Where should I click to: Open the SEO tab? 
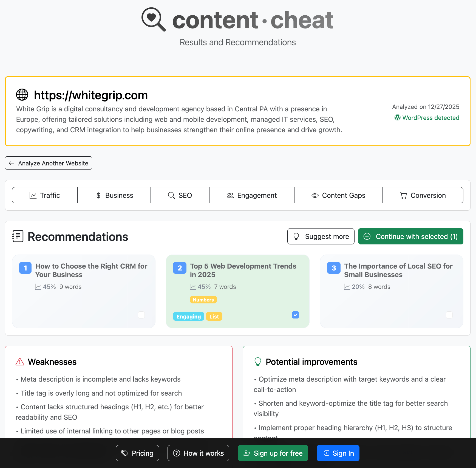(x=180, y=195)
